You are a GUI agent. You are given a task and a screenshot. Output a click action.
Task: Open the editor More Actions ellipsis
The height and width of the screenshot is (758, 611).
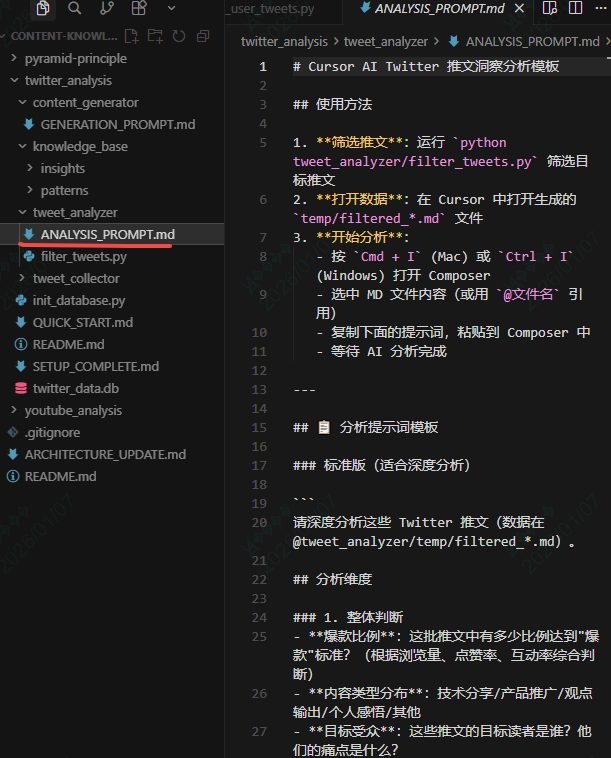601,8
